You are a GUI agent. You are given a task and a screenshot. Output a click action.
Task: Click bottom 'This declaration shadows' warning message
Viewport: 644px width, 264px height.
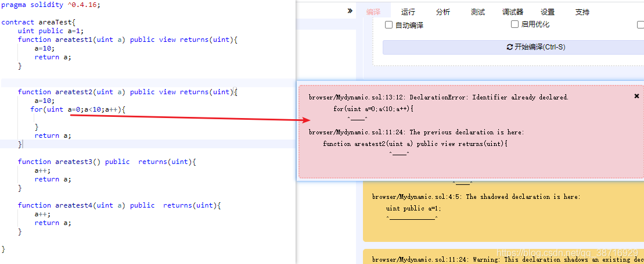pos(508,259)
